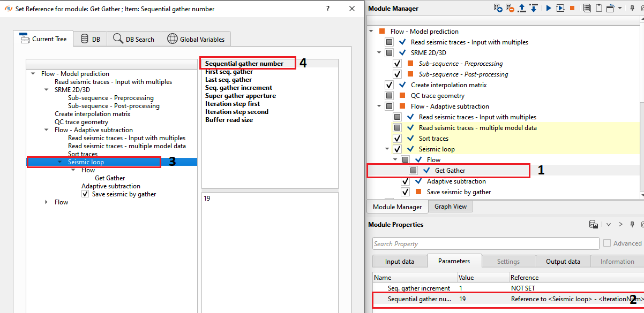Click the Search Property input field
The image size is (644, 313).
485,244
